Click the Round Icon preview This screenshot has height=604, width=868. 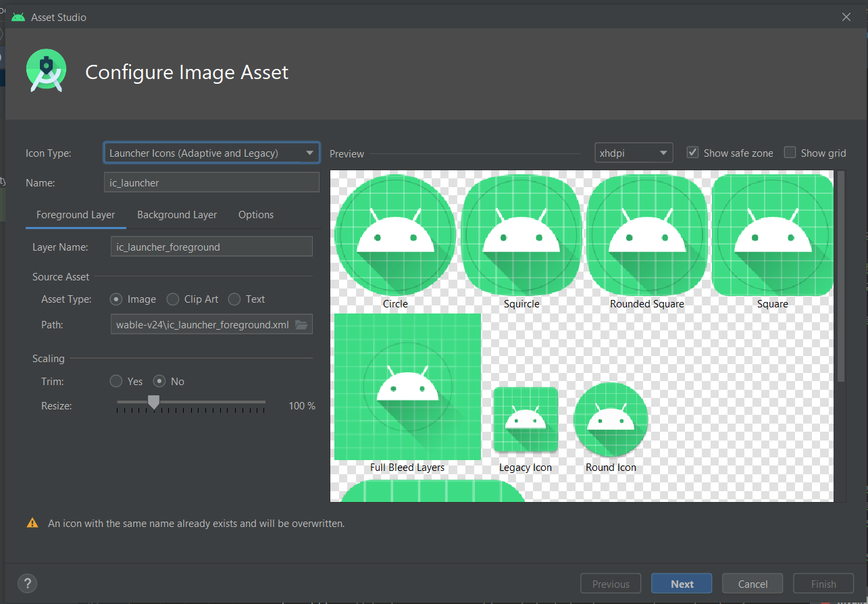tap(611, 420)
